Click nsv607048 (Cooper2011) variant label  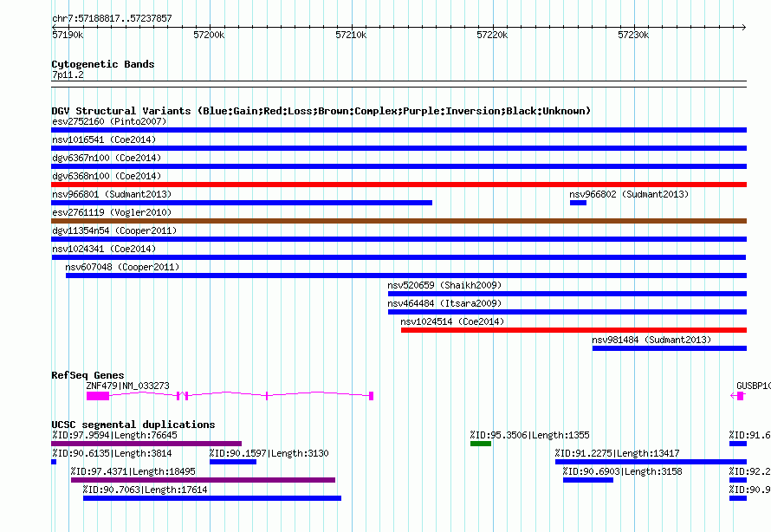(x=122, y=267)
